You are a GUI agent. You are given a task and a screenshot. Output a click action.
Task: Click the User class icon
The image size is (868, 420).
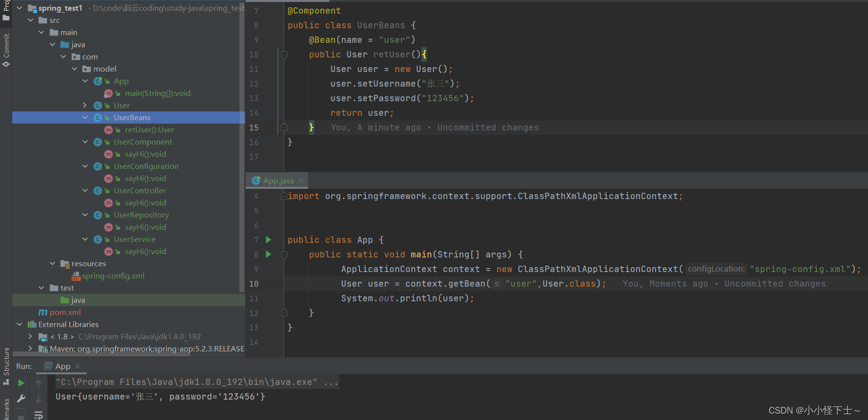[x=98, y=106]
